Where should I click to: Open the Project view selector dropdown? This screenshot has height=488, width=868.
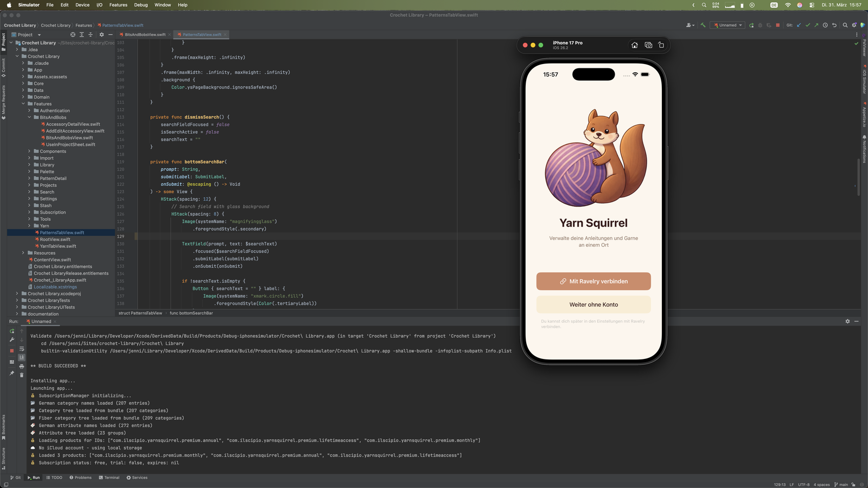tap(26, 35)
